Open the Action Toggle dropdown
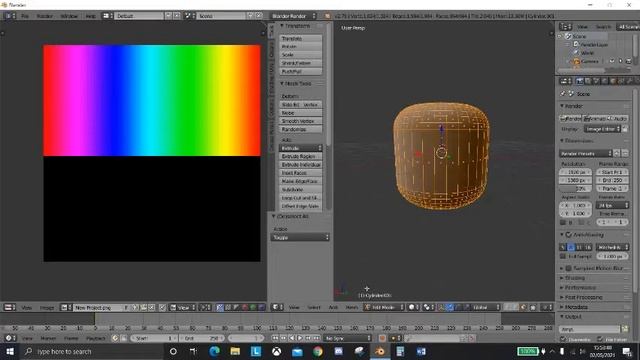Viewport: 640px width, 360px height. [x=300, y=237]
